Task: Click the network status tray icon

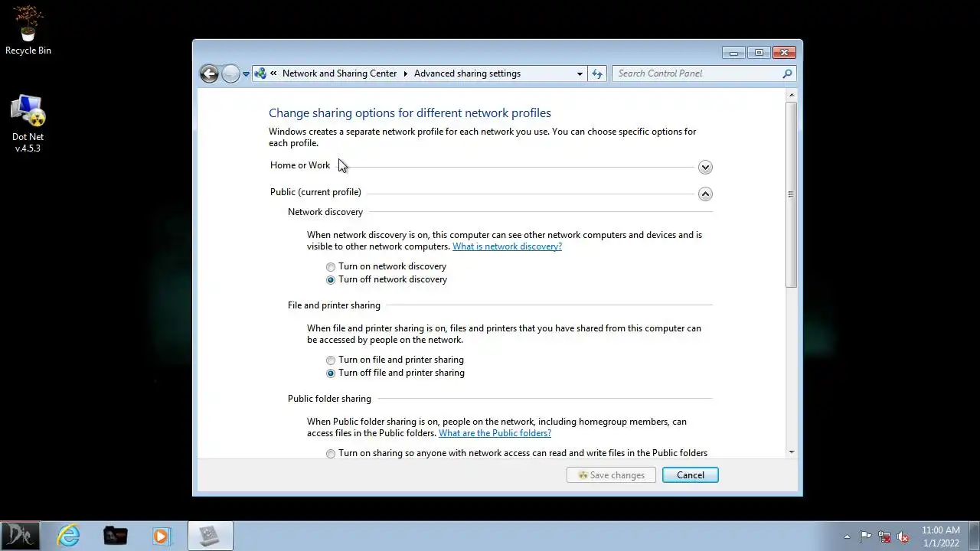Action: (x=884, y=536)
